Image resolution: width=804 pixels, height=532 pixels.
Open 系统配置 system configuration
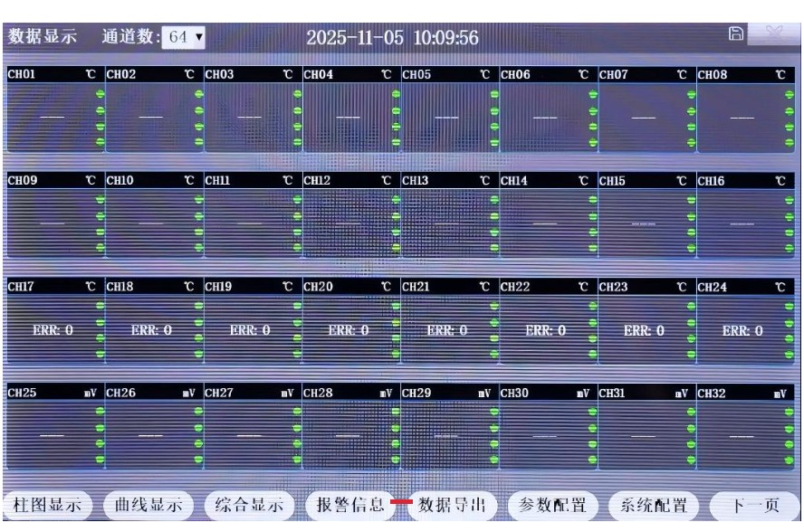point(653,505)
